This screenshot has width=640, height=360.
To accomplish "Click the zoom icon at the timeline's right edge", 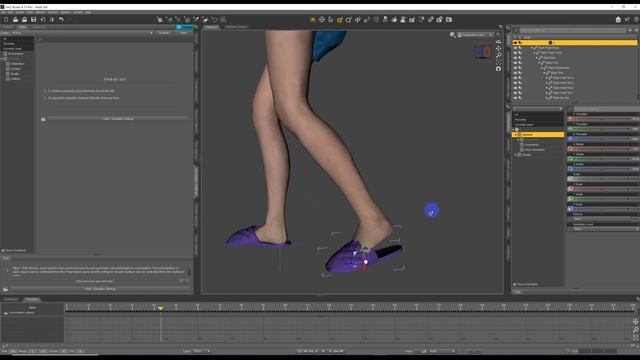I will pyautogui.click(x=636, y=330).
